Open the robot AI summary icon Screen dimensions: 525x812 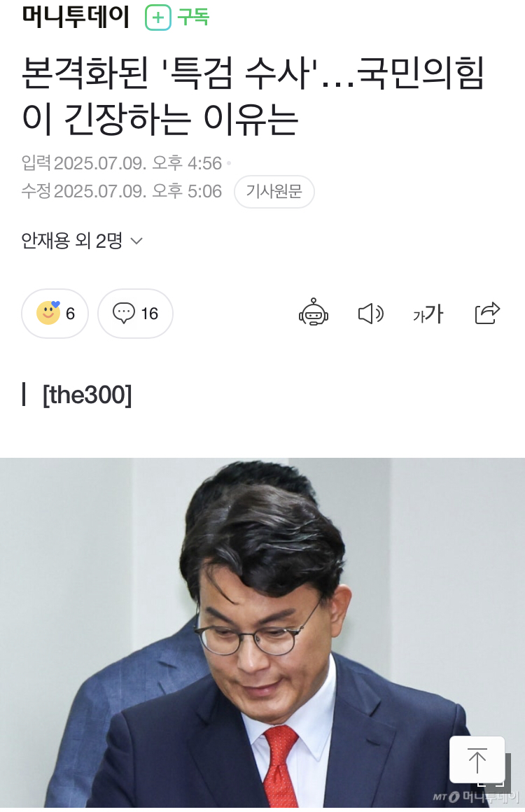[313, 312]
